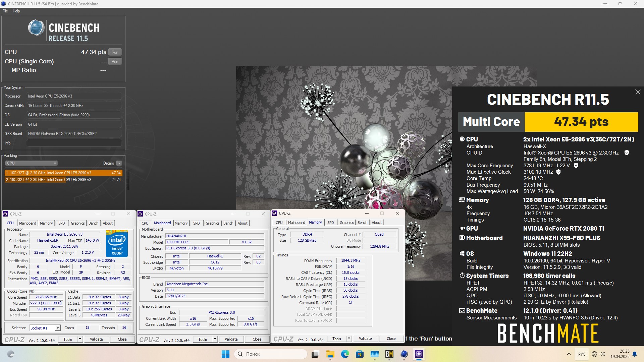
Task: Switch to Mainboard tab in CPU-Z CPU window
Action: [28, 223]
